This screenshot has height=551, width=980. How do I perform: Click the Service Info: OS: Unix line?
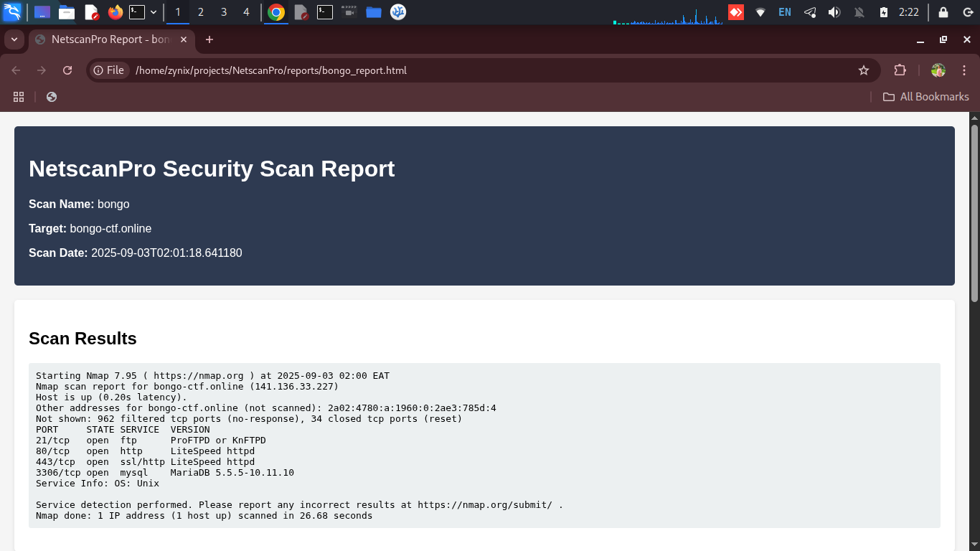[98, 484]
